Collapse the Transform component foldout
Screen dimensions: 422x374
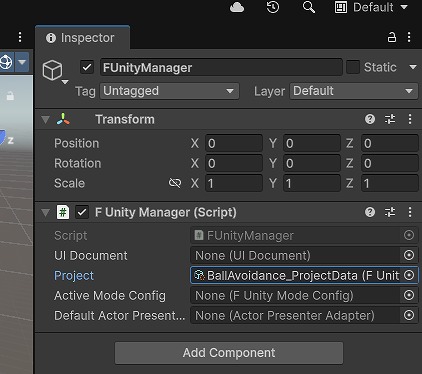(45, 119)
